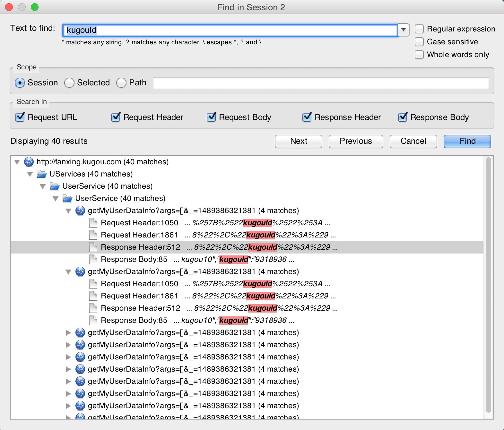504x430 pixels.
Task: Click the globe icon beside http://fanxing.kugou.com
Action: 29,162
